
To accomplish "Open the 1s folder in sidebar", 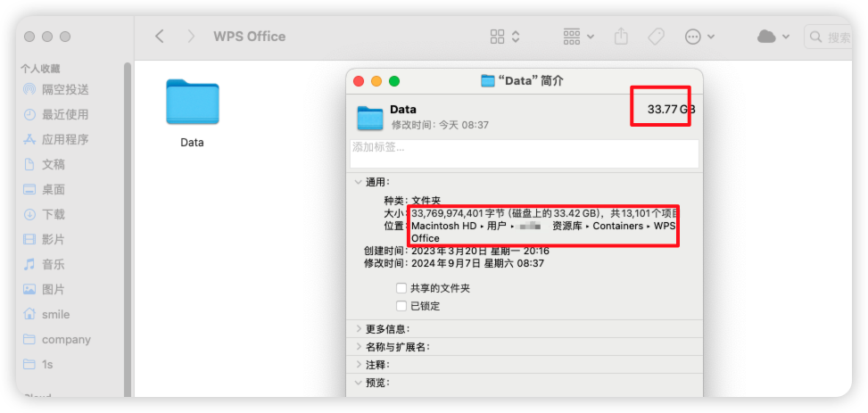I will [x=38, y=364].
